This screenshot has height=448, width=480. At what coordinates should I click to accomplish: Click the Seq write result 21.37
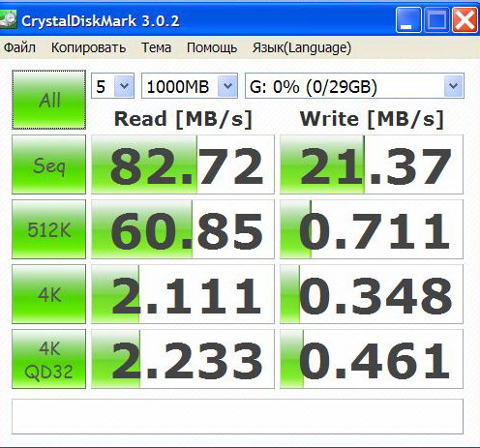coord(372,164)
